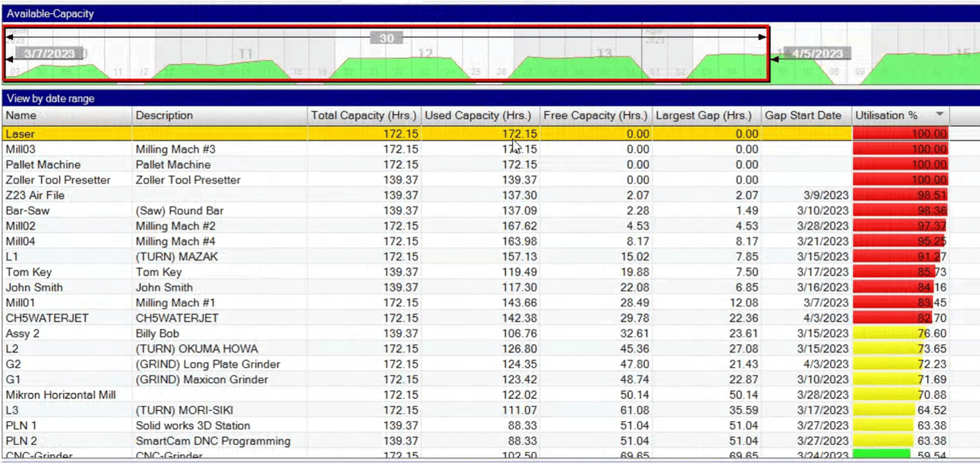
Task: Select the 3/7/2023 start date marker
Action: click(x=49, y=53)
